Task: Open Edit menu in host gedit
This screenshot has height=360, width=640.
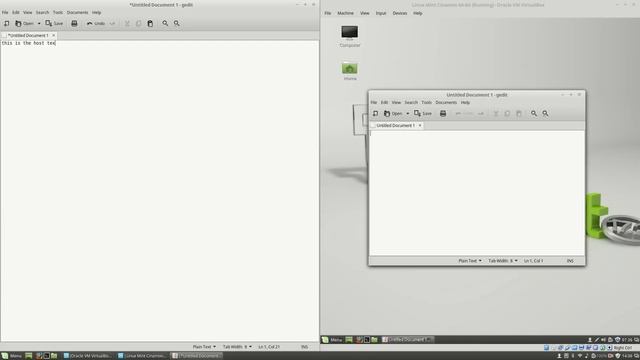Action: coord(16,12)
